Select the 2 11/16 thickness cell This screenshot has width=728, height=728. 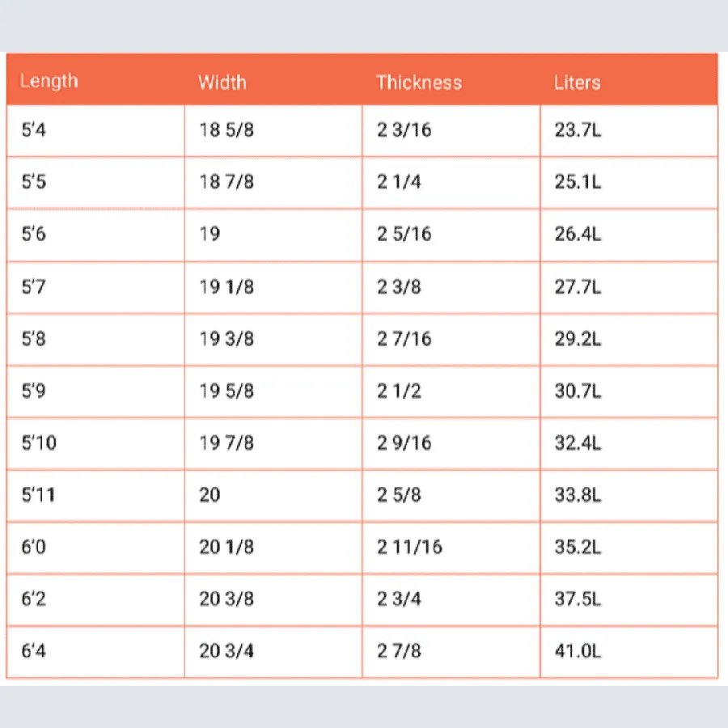[x=451, y=548]
